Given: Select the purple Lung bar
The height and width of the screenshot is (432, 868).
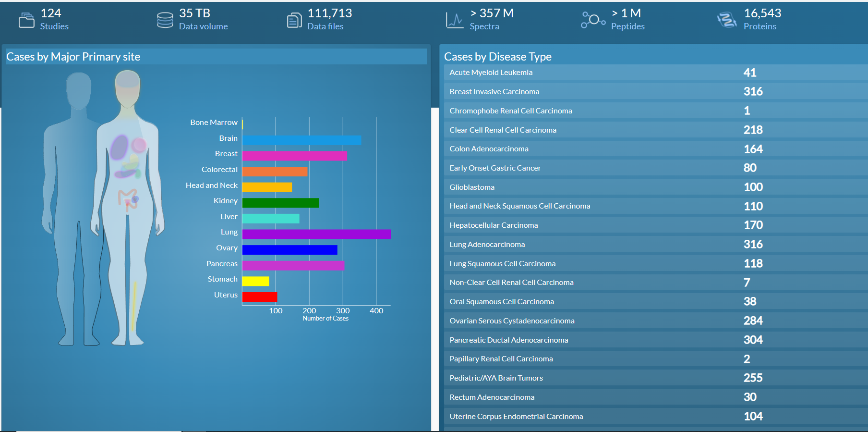Looking at the screenshot, I should point(316,234).
